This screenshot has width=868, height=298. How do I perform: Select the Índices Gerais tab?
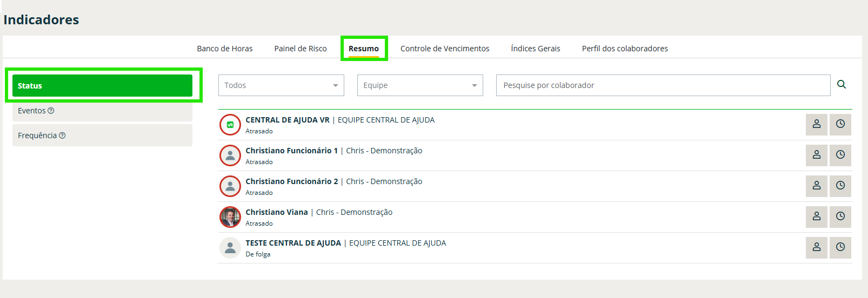[x=536, y=49]
